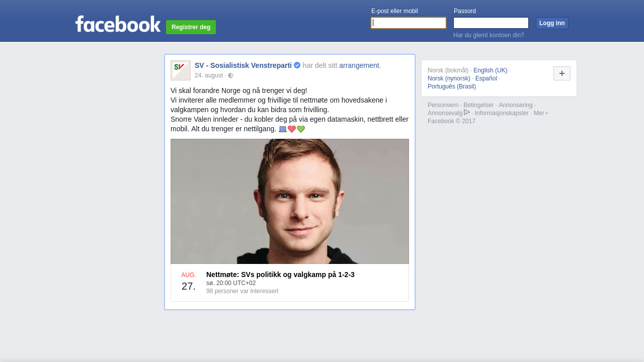Screen dimensions: 644x362
Task: Click the plus button for more languages
Action: [x=562, y=73]
